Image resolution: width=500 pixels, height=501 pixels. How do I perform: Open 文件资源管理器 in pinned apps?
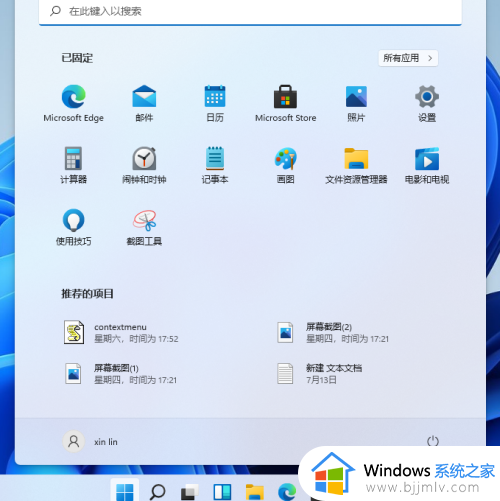(356, 165)
